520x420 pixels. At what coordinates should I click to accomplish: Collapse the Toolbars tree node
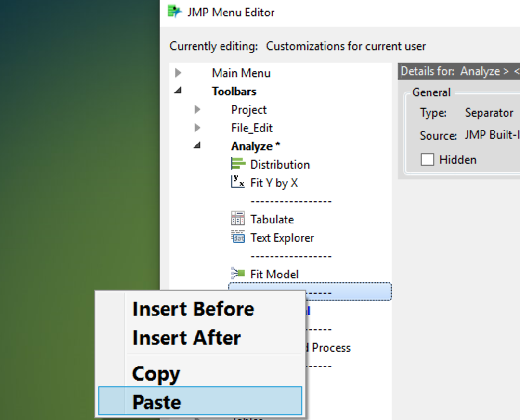pos(178,91)
